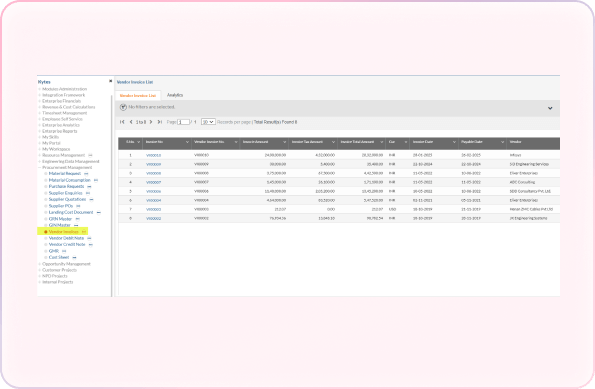Expand the Employee Self Service node
The height and width of the screenshot is (389, 595).
click(39, 119)
